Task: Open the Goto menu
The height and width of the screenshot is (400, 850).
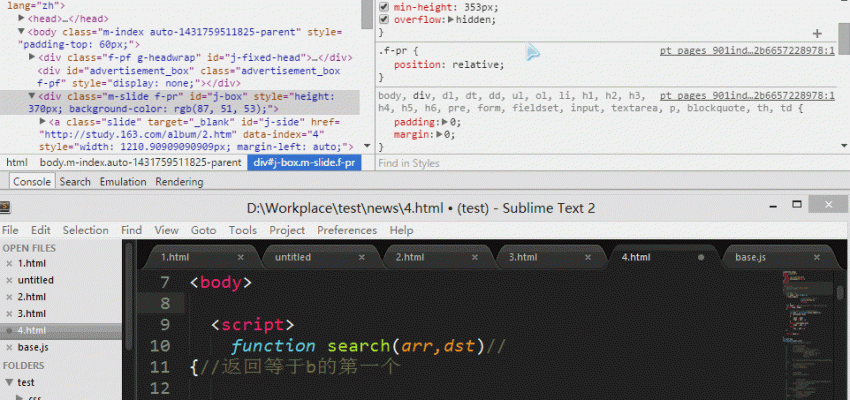Action: click(203, 230)
